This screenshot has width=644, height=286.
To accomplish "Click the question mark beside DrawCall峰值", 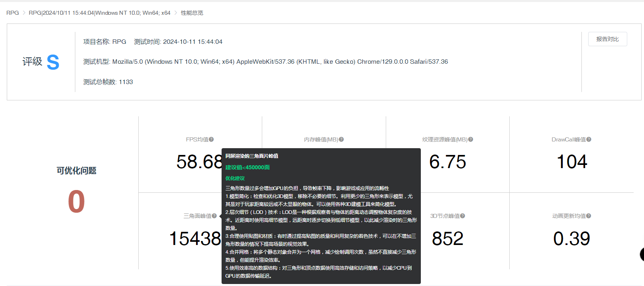I will click(589, 139).
